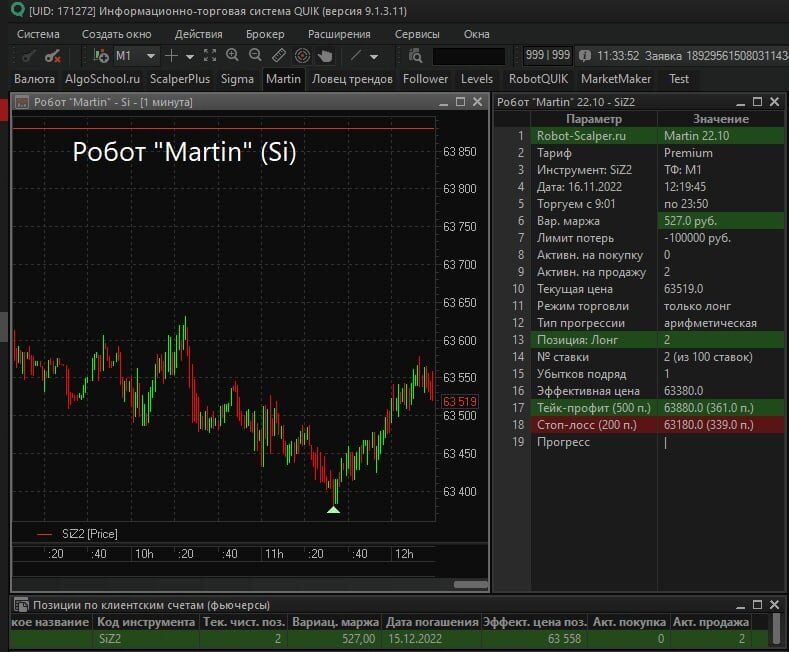Click the add chart indicator icon

(101, 56)
